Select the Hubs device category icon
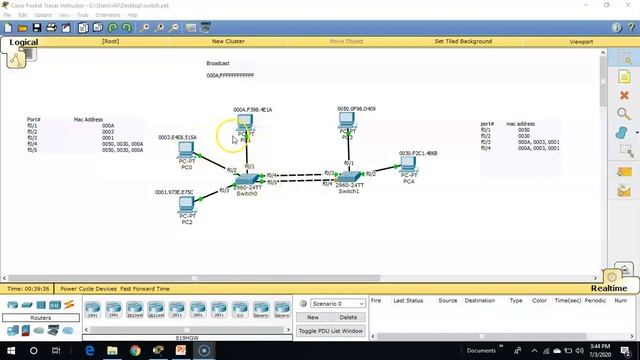Viewport: 640px width, 360px height. (x=41, y=304)
